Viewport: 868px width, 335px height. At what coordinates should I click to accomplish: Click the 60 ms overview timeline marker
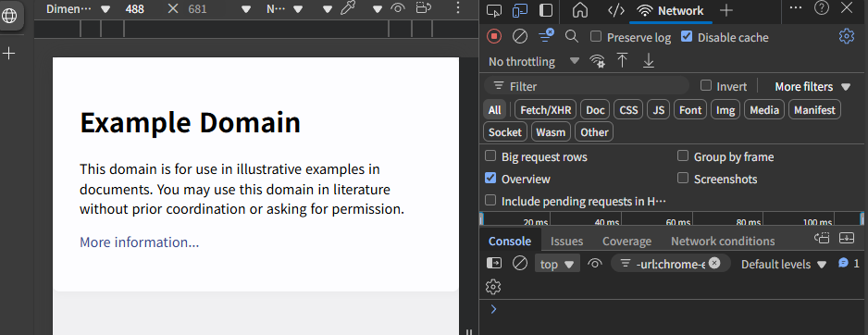click(x=678, y=222)
